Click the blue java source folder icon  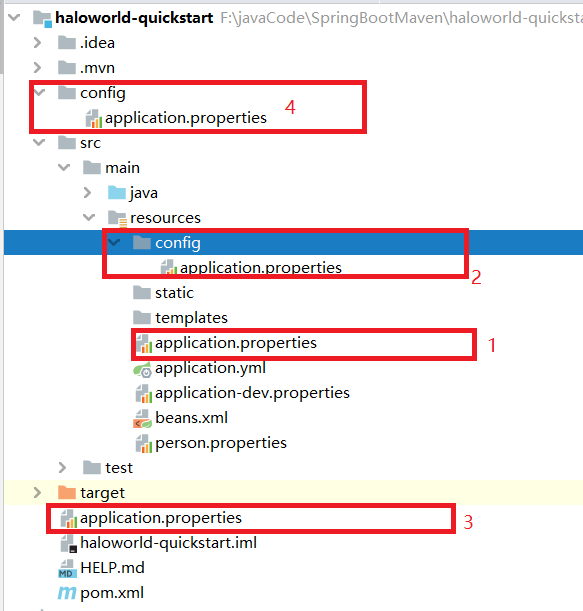click(x=117, y=192)
